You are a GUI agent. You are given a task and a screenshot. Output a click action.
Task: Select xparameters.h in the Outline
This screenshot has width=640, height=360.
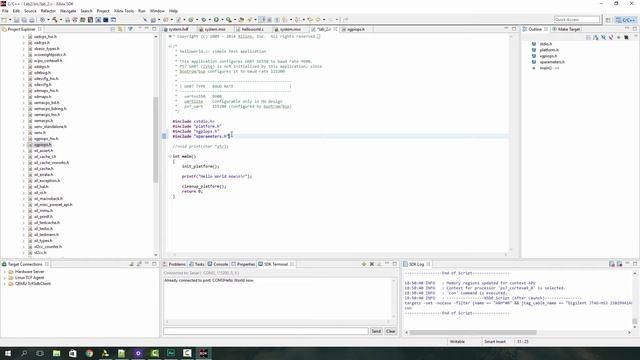point(552,62)
